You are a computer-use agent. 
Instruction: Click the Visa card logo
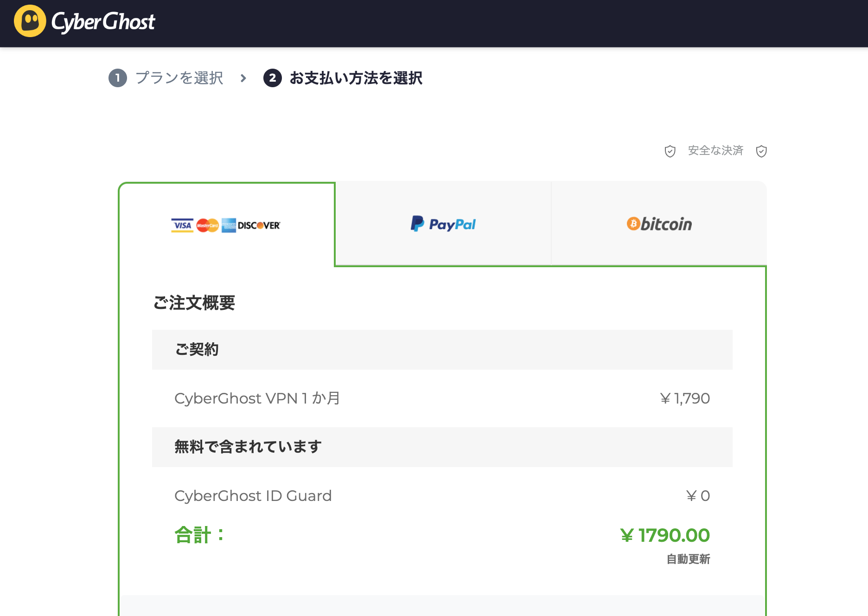[x=182, y=225]
